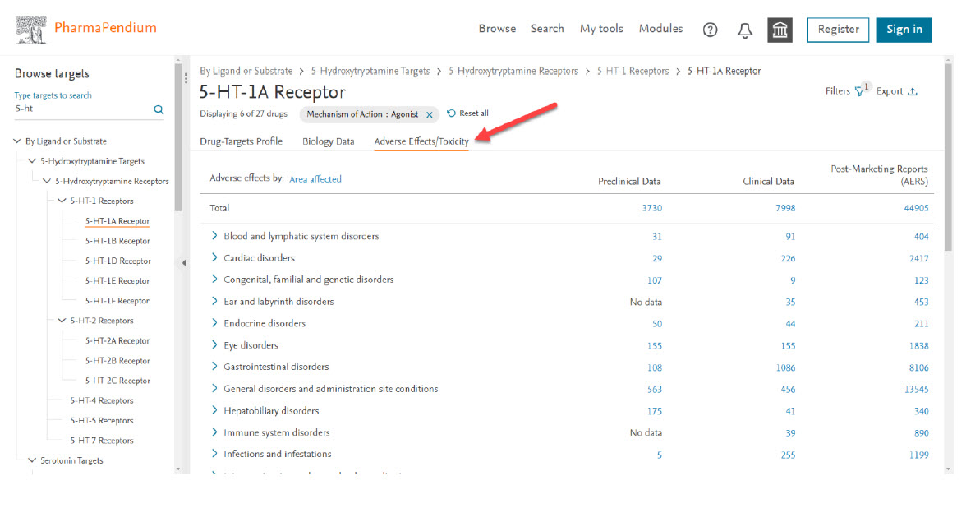Select 5-HT-1B Receptor in the tree

click(x=117, y=241)
